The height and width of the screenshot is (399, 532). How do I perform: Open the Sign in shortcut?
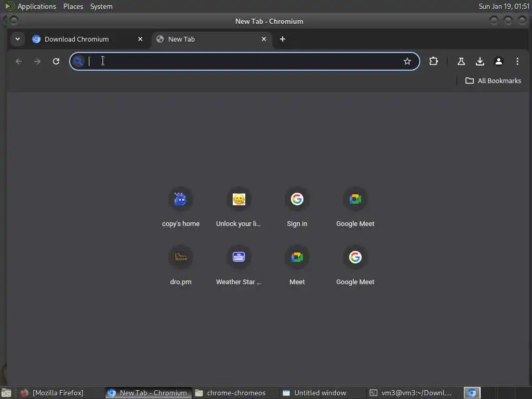297,208
